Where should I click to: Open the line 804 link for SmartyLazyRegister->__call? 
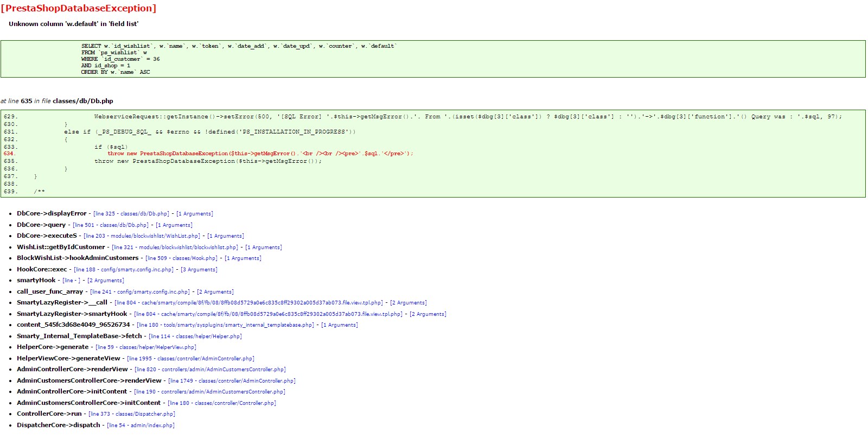tap(249, 303)
